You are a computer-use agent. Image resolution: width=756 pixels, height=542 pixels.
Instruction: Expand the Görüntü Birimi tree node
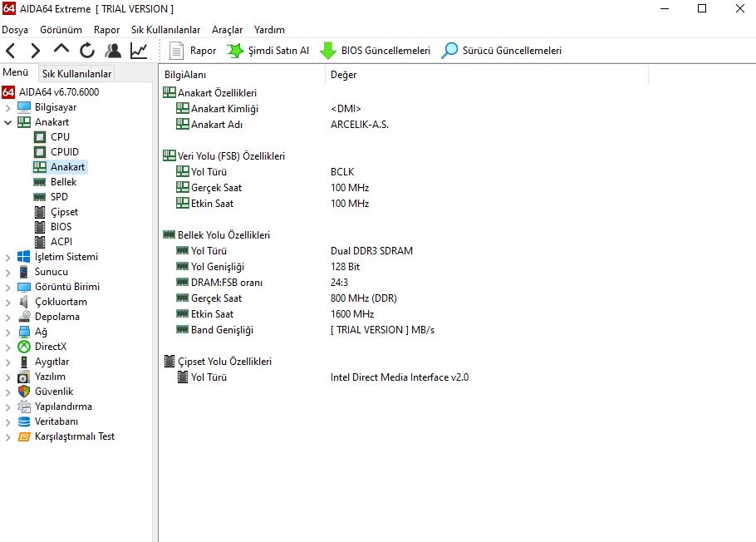point(7,287)
